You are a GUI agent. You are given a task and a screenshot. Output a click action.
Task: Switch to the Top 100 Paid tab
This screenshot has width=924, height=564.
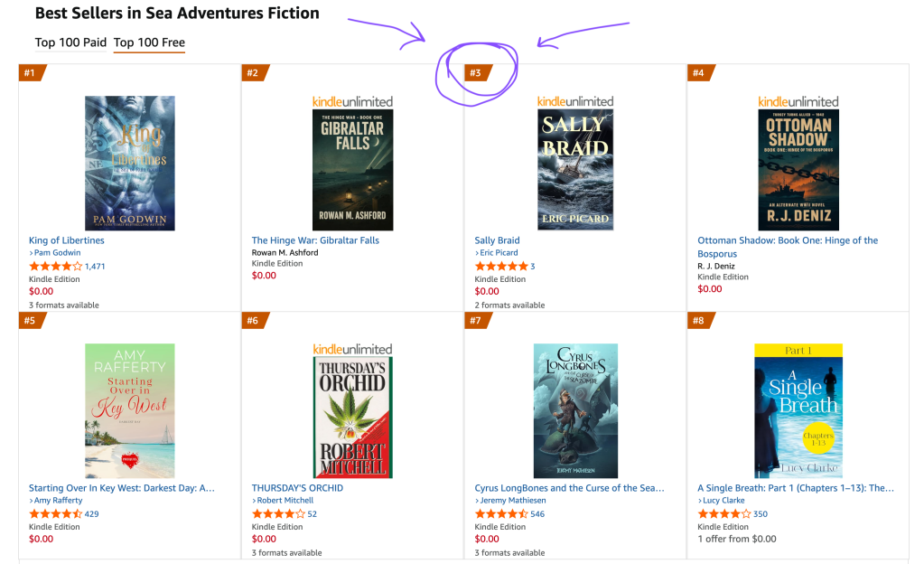click(x=70, y=42)
